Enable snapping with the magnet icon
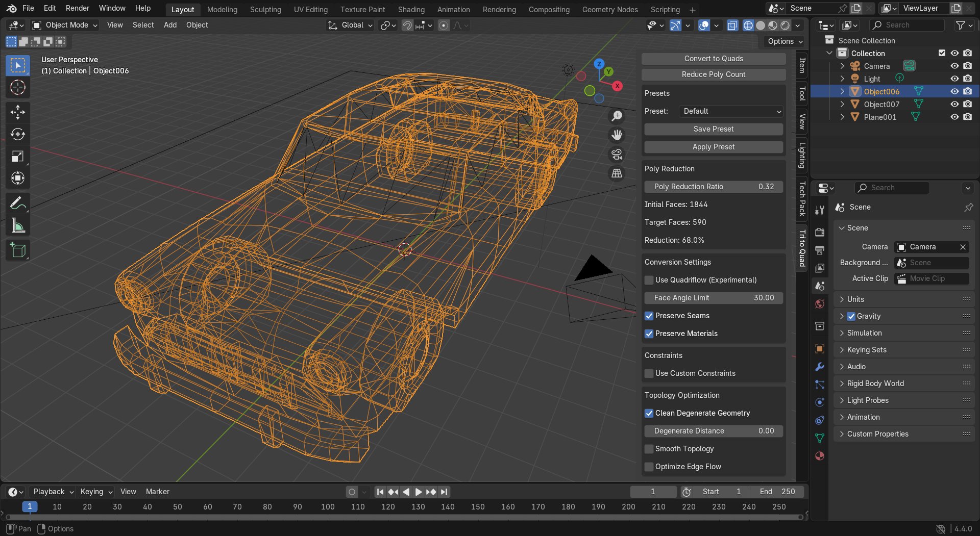This screenshot has height=536, width=980. tap(407, 25)
